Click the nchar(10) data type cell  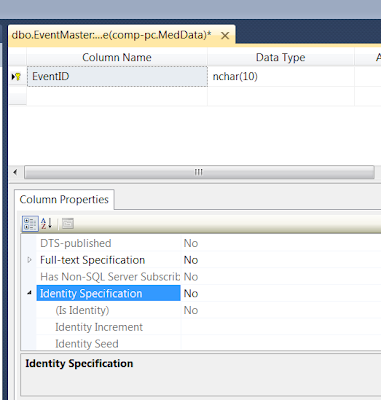(x=281, y=77)
